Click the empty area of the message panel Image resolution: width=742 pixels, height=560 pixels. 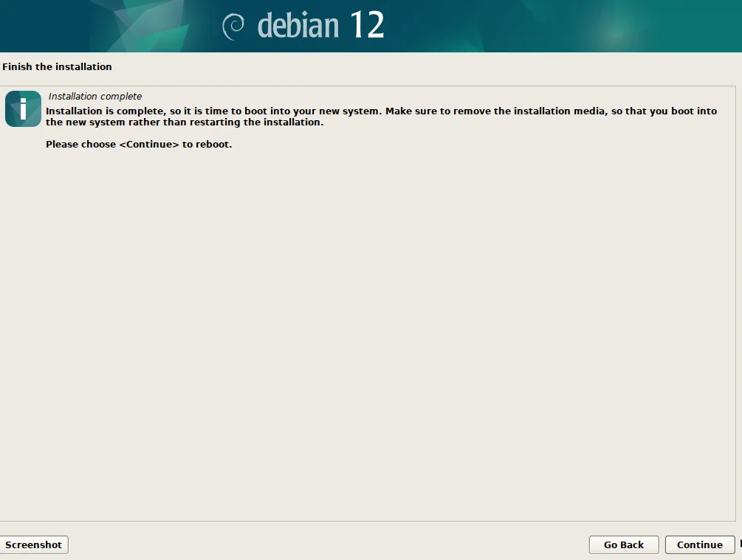368,331
